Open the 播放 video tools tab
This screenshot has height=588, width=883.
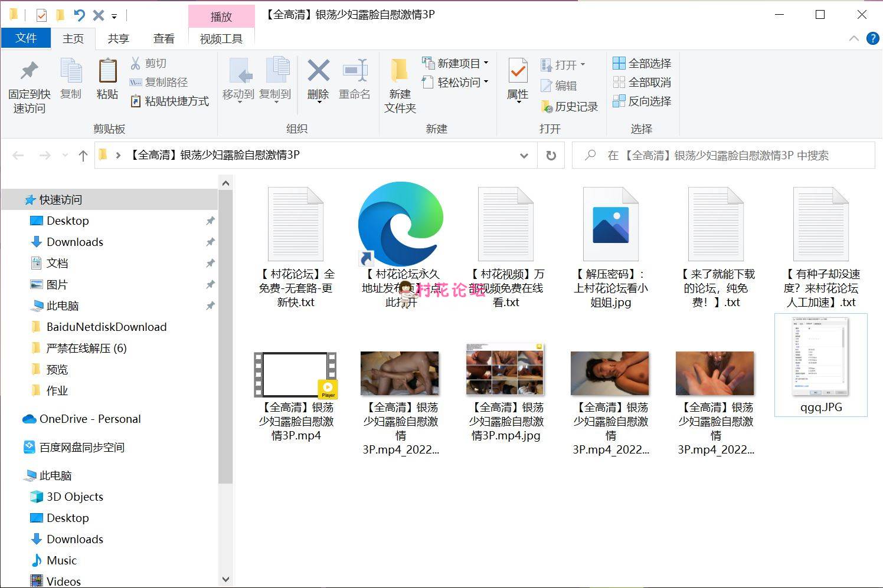tap(221, 17)
